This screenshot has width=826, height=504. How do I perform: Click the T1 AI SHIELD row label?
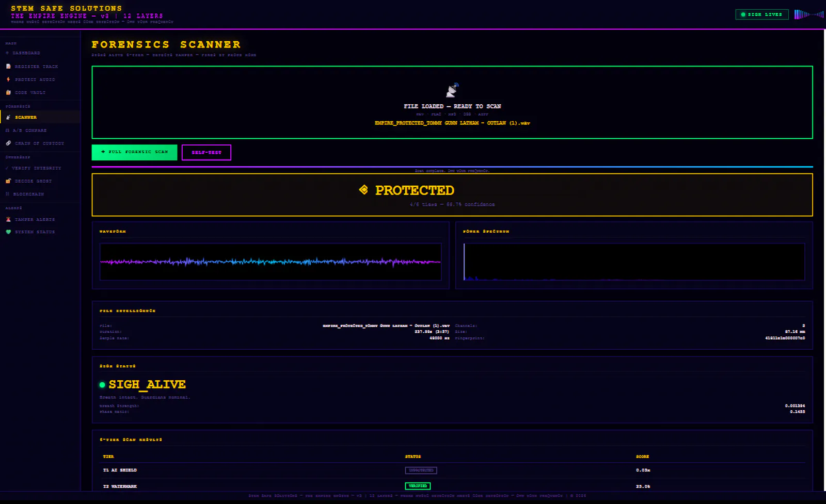click(x=120, y=470)
